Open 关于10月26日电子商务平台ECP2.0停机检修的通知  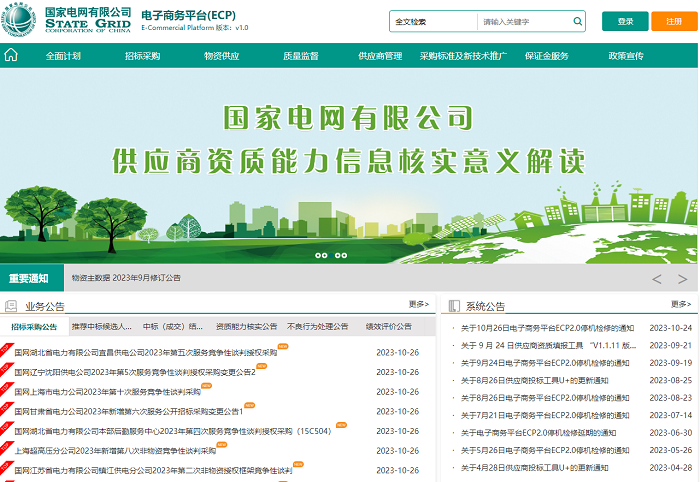tap(547, 328)
